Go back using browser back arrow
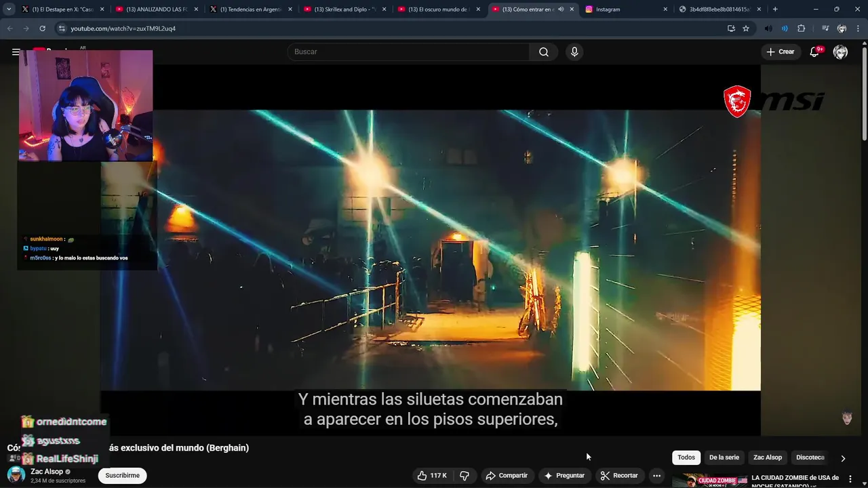Screen dimensions: 868x488 [x=10, y=28]
